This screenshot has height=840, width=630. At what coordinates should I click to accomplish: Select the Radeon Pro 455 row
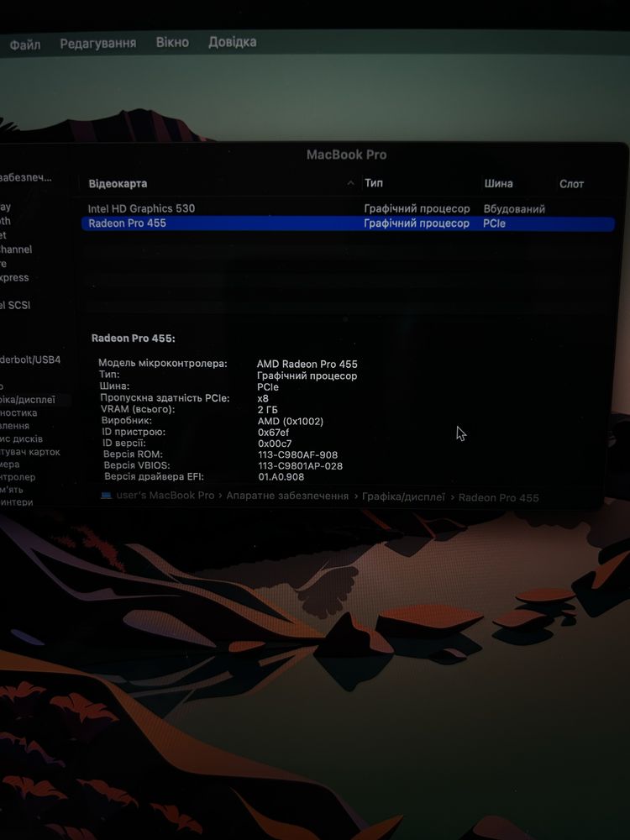pos(349,223)
